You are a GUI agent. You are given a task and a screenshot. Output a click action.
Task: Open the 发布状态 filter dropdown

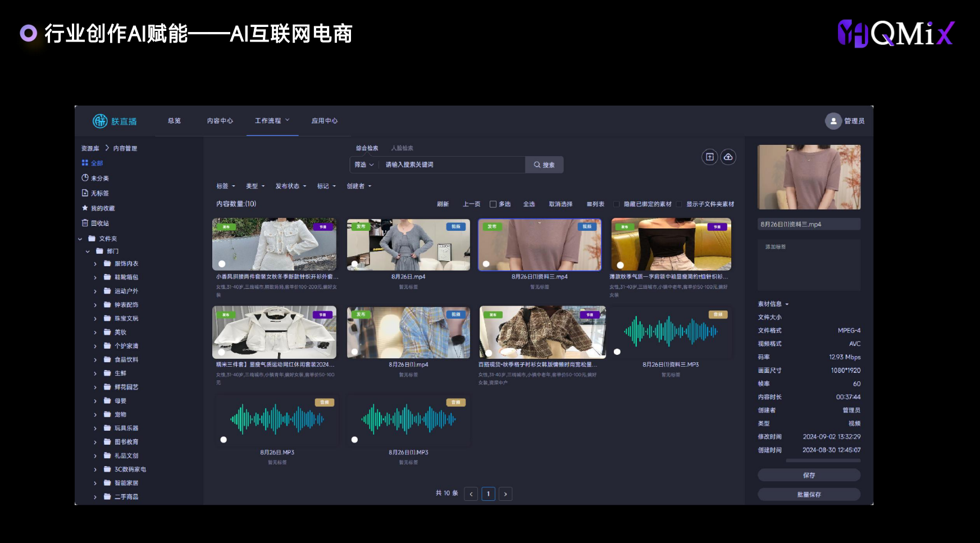point(291,186)
